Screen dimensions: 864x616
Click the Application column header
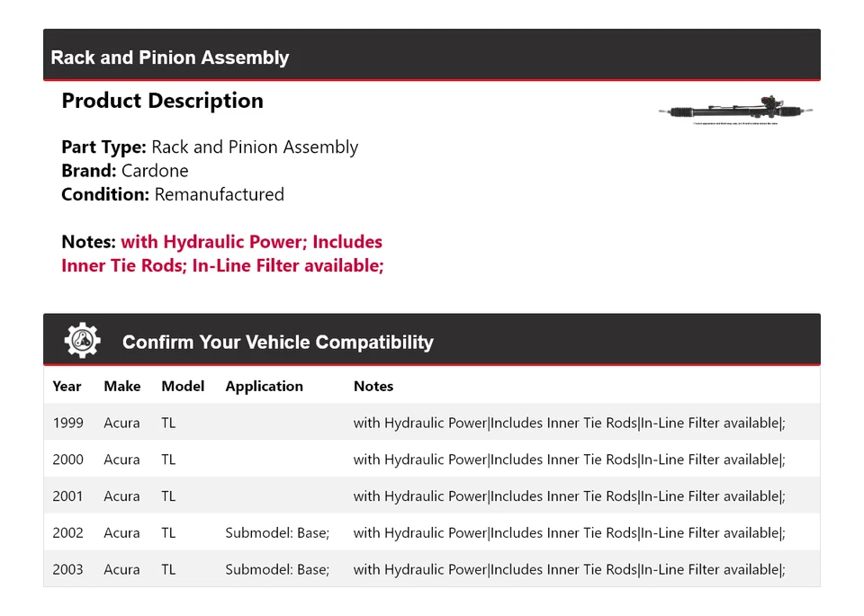pyautogui.click(x=264, y=386)
